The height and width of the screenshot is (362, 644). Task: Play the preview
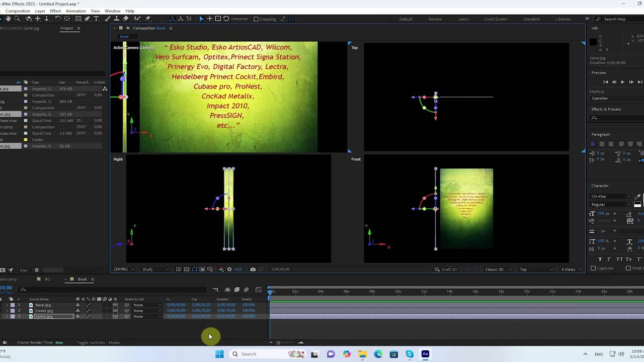(x=622, y=82)
